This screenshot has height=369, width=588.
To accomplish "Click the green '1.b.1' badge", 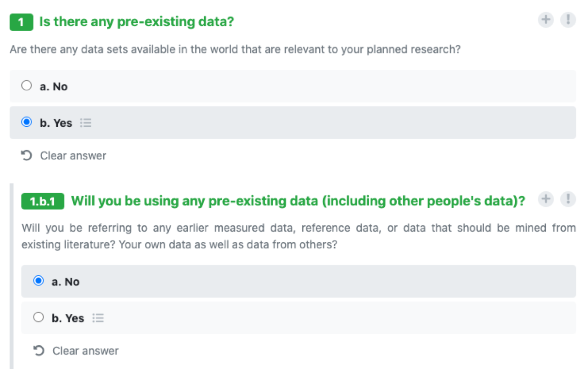I will (42, 201).
